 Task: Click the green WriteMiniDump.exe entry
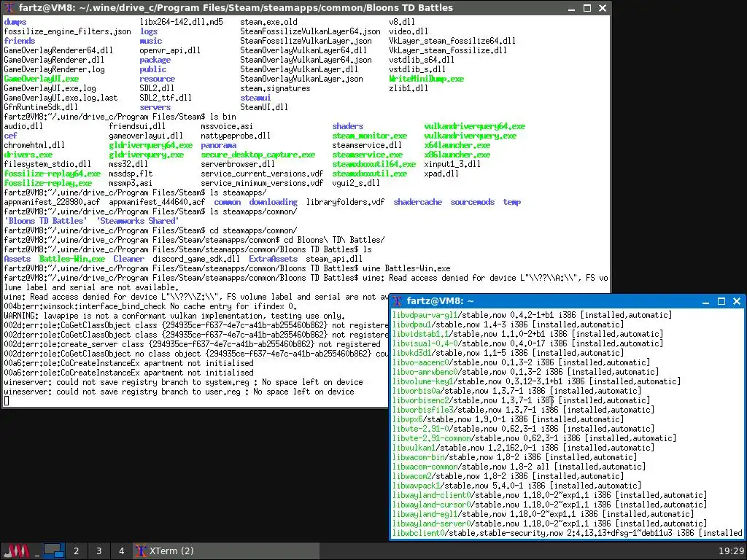pos(426,79)
